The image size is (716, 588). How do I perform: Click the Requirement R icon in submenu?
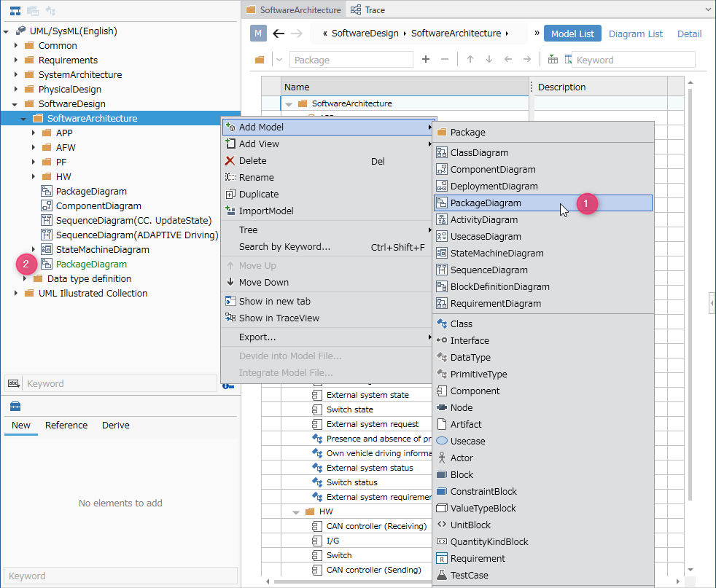pos(442,558)
